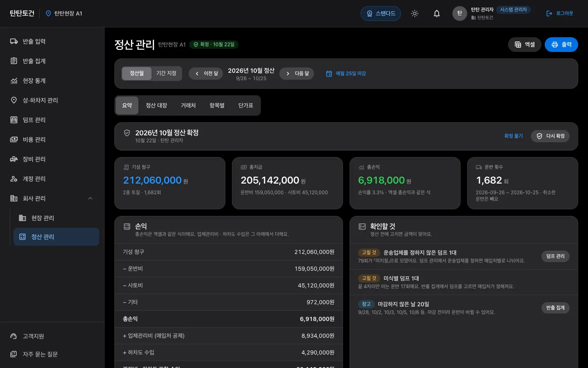This screenshot has width=588, height=368.
Task: Click the 스탠다드 plan badge
Action: coord(381,13)
